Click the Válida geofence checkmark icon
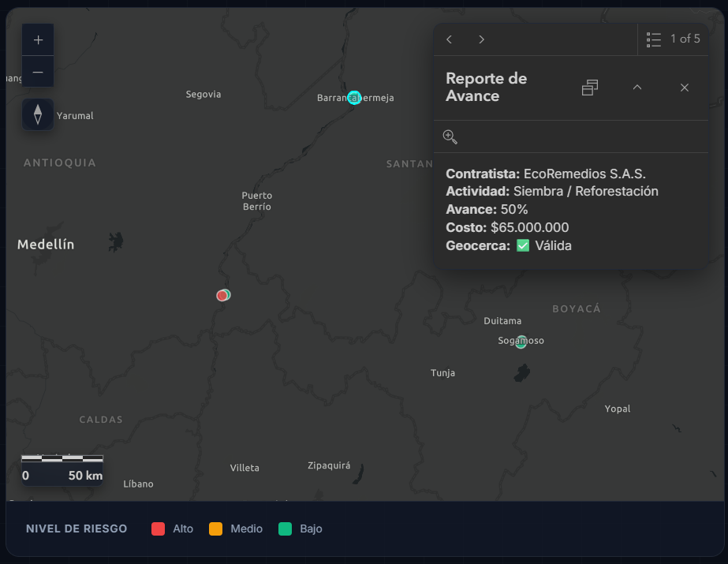Viewport: 728px width, 564px height. [522, 245]
